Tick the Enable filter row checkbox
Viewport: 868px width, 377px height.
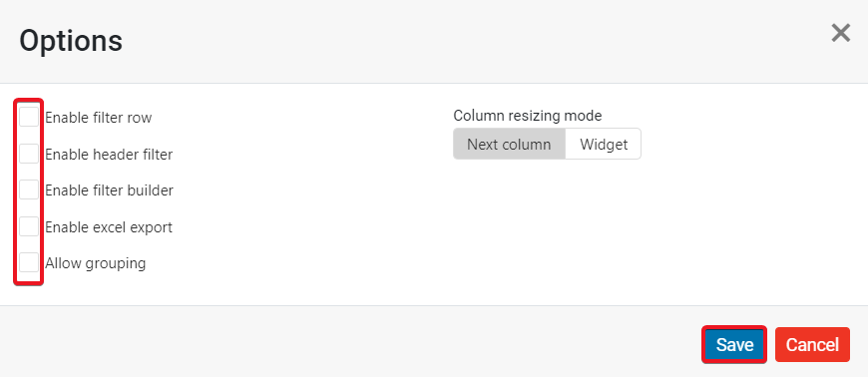tap(29, 117)
